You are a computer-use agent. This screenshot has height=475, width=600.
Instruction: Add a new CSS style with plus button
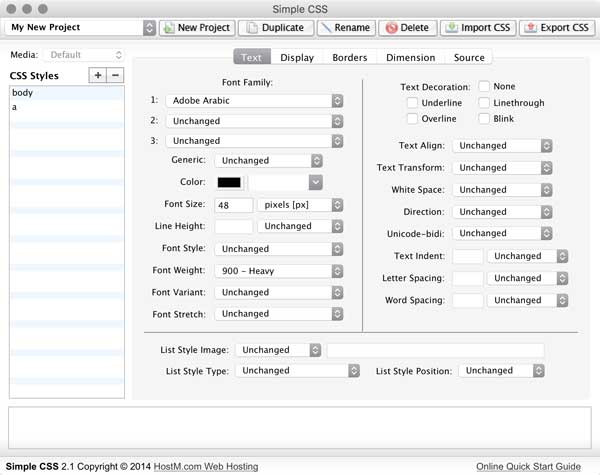pos(98,75)
